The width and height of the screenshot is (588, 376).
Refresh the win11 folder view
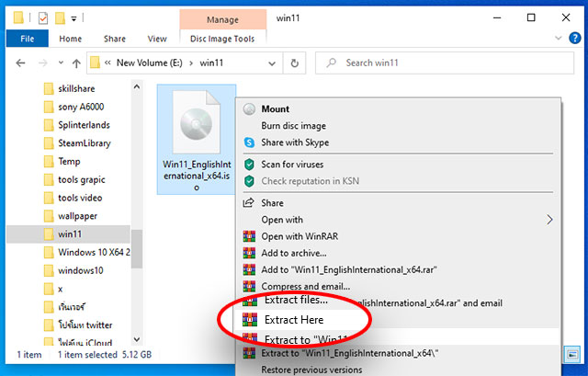pos(295,63)
